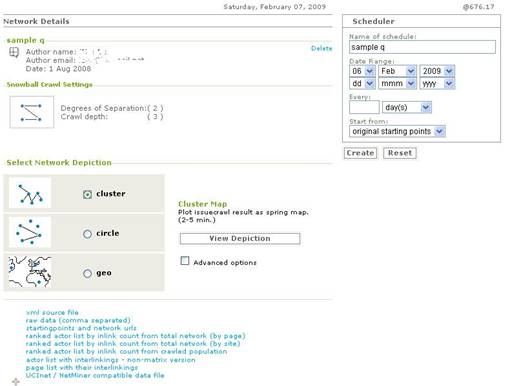Open the start day dropdown showing 06
This screenshot has height=386, width=510.
coord(363,71)
